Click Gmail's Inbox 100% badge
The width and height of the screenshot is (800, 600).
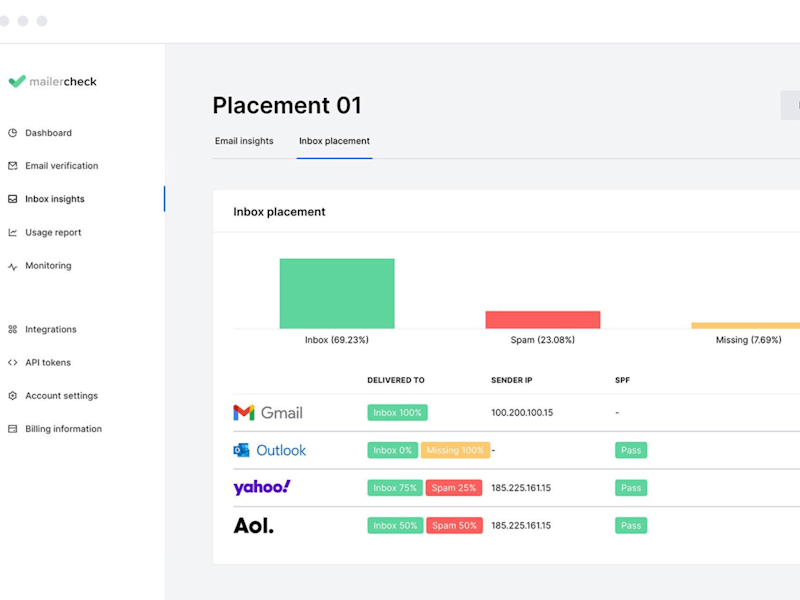[397, 412]
